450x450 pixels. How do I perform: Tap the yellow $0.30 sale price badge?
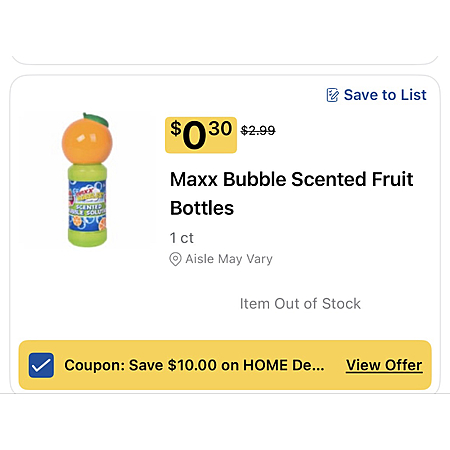pyautogui.click(x=201, y=135)
